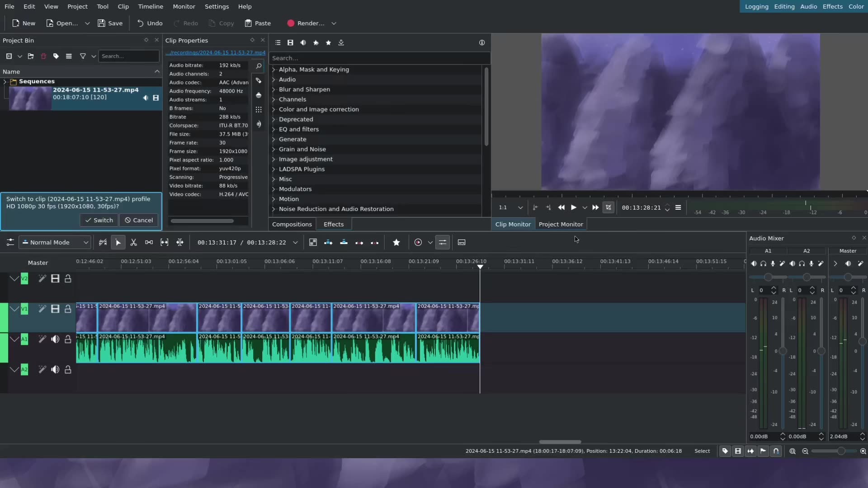868x488 pixels.
Task: Toggle lock on track V1
Action: click(x=68, y=309)
